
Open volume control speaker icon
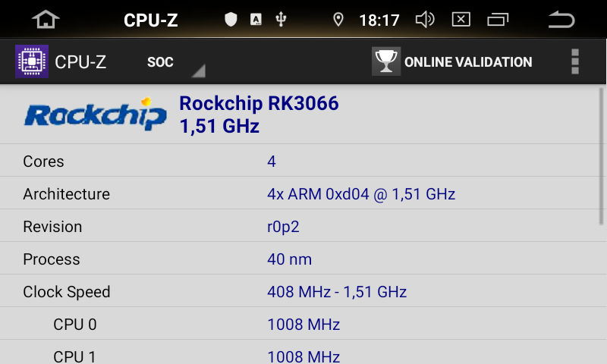pos(425,20)
